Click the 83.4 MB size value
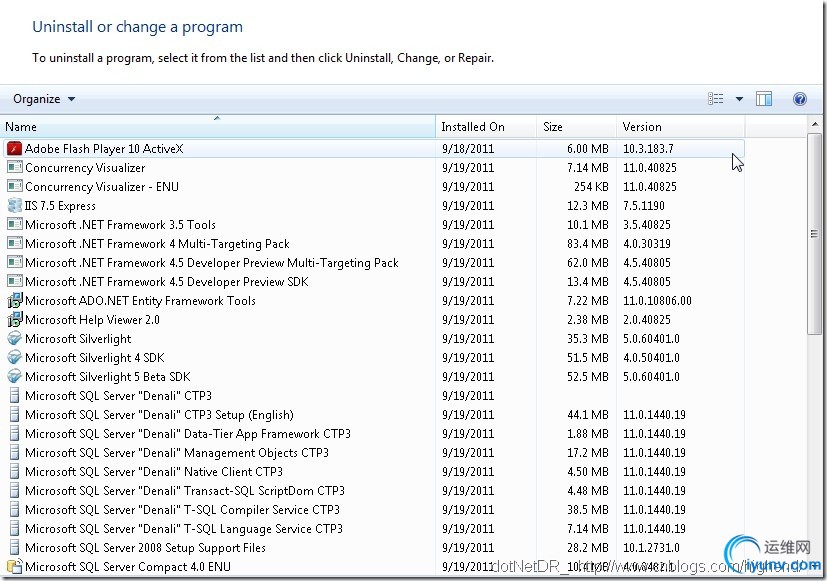This screenshot has width=827, height=581. click(588, 244)
